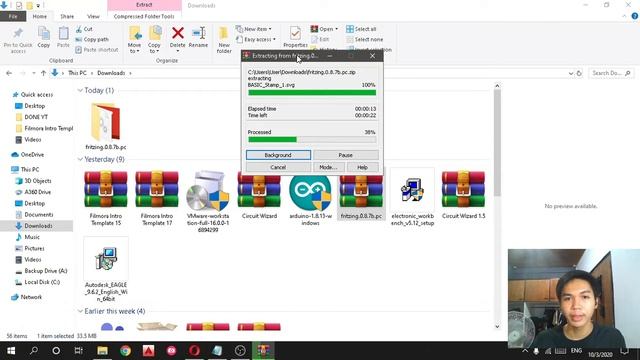The image size is (640, 360).
Task: Create a New folder from ribbon
Action: pyautogui.click(x=224, y=40)
